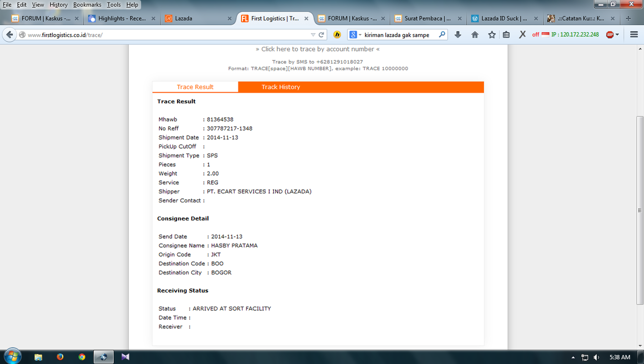Screen dimensions: 644x364
Task: Close the First Logistics tab
Action: 306,19
